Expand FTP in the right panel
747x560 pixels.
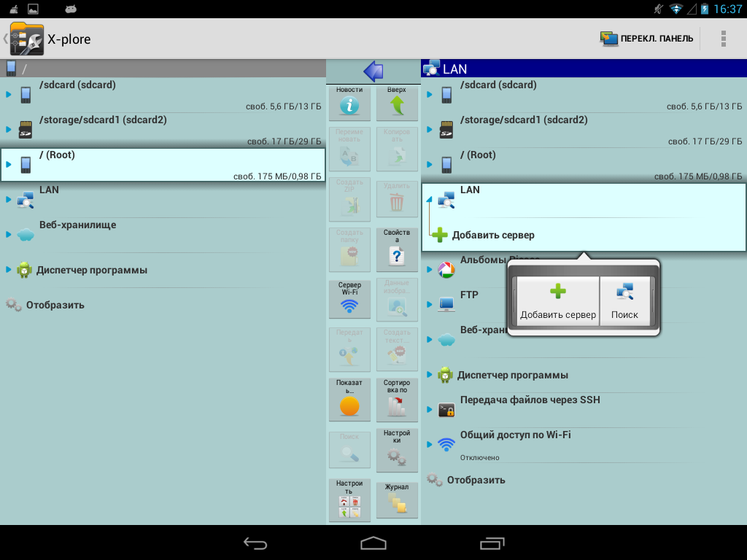point(429,304)
